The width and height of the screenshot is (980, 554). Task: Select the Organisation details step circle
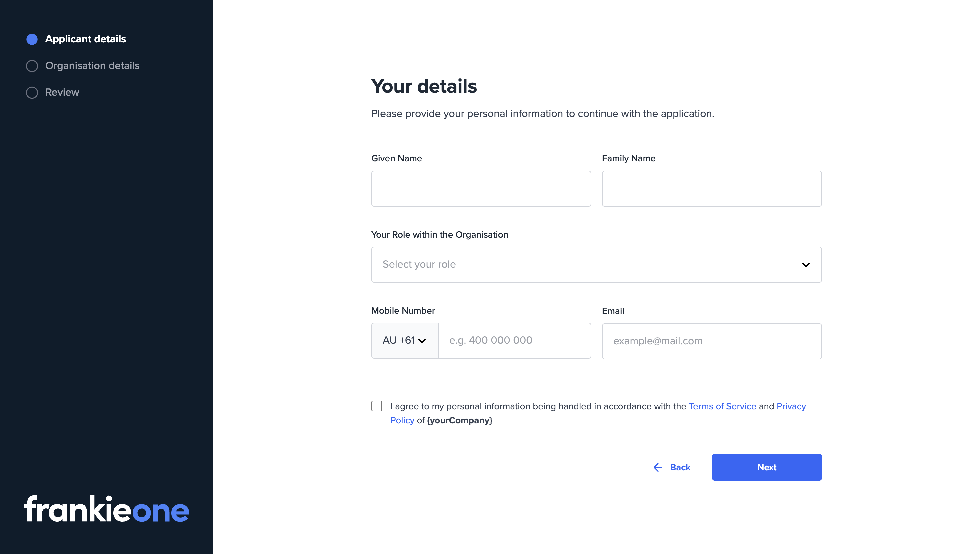tap(32, 66)
